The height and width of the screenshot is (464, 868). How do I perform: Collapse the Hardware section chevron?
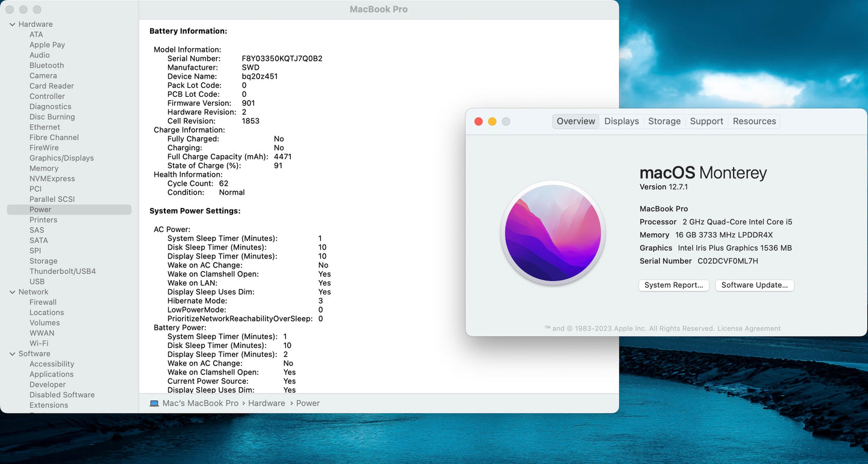point(12,25)
